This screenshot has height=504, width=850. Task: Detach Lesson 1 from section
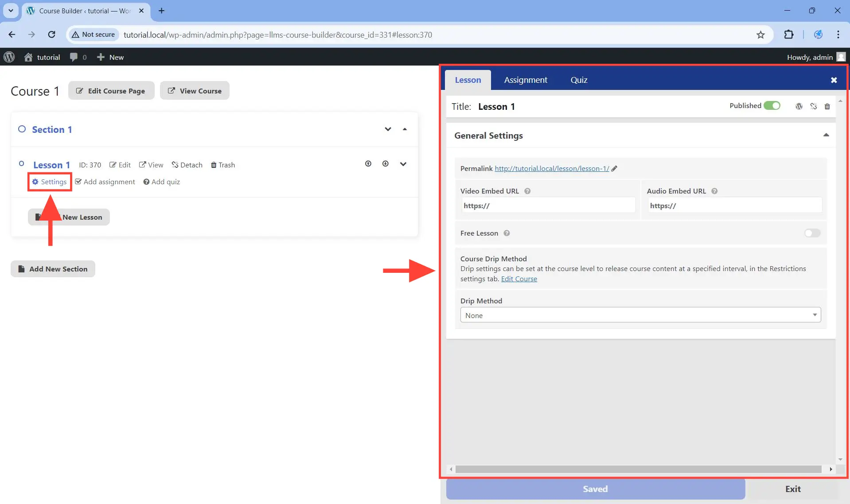pyautogui.click(x=187, y=165)
